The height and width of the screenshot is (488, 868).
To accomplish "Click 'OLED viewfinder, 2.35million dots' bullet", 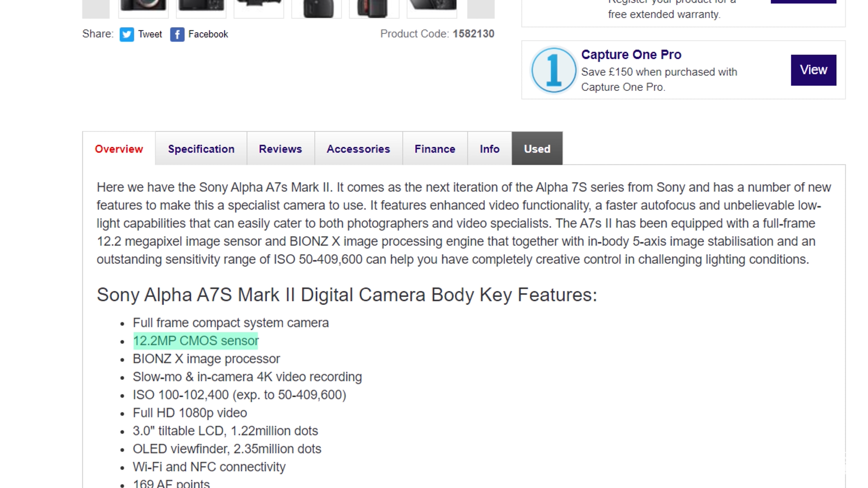I will 227,449.
